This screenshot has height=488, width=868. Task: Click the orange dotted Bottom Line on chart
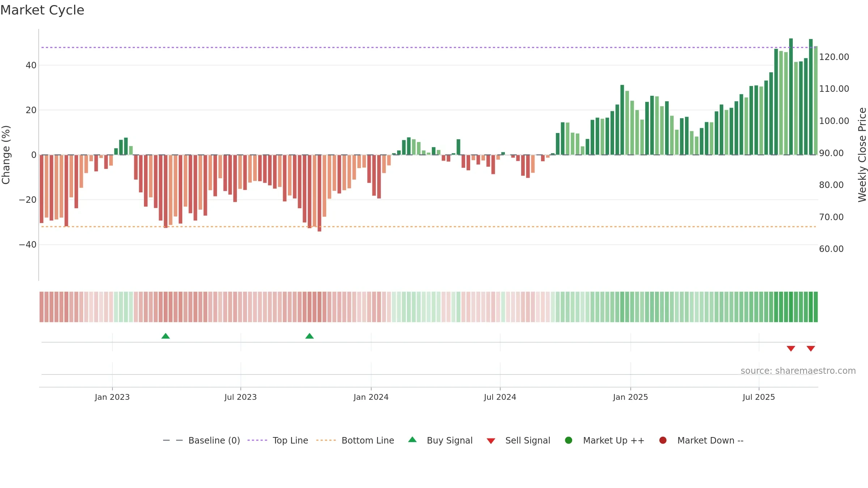(x=429, y=227)
